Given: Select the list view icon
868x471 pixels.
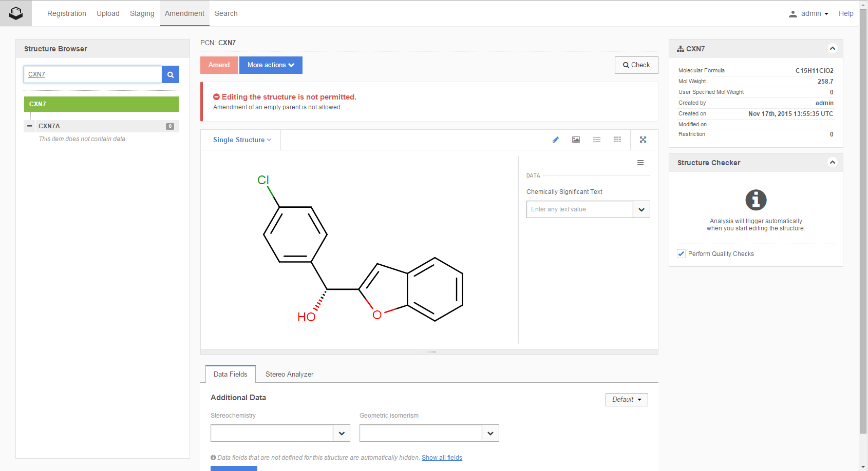Looking at the screenshot, I should tap(596, 140).
